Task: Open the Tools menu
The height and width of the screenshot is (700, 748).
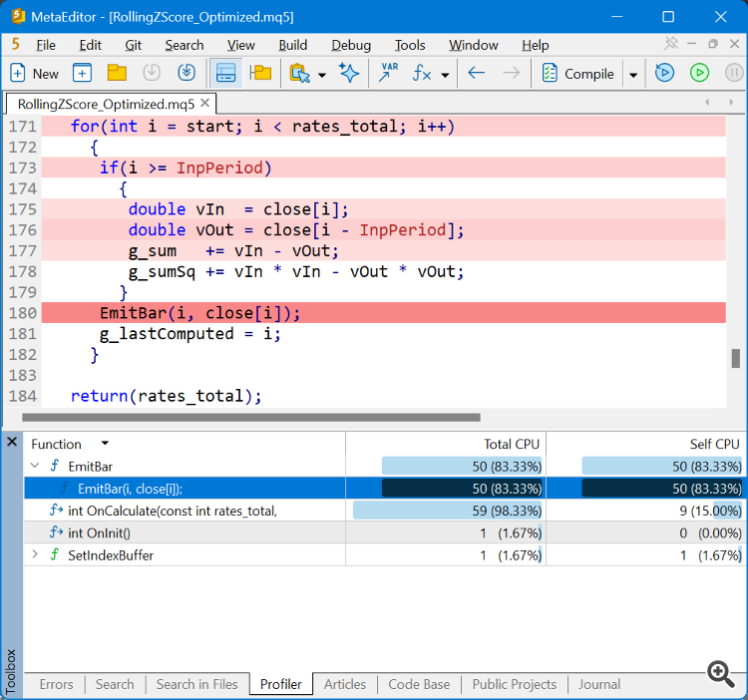Action: tap(410, 45)
